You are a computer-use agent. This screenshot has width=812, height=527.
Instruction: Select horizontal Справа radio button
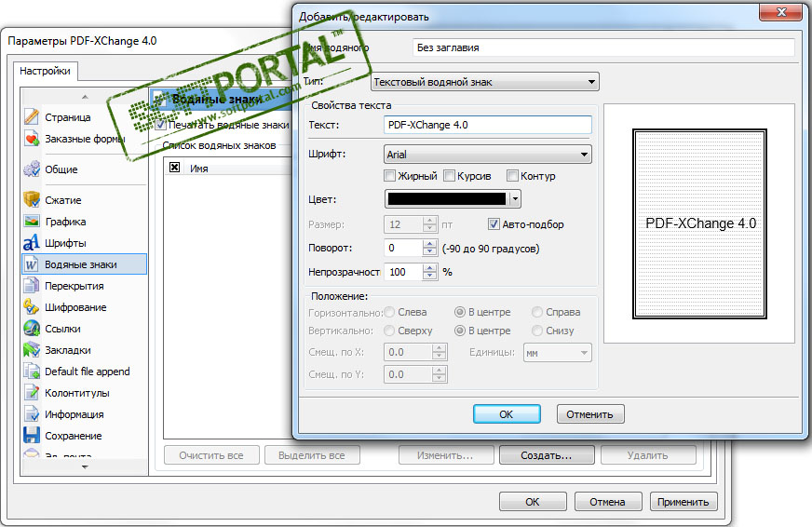[537, 312]
